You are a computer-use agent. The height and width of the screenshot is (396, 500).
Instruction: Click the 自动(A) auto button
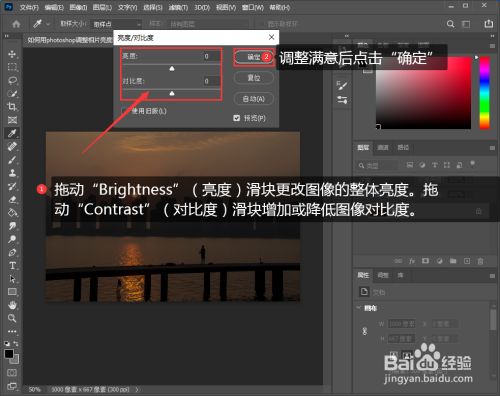[x=254, y=99]
